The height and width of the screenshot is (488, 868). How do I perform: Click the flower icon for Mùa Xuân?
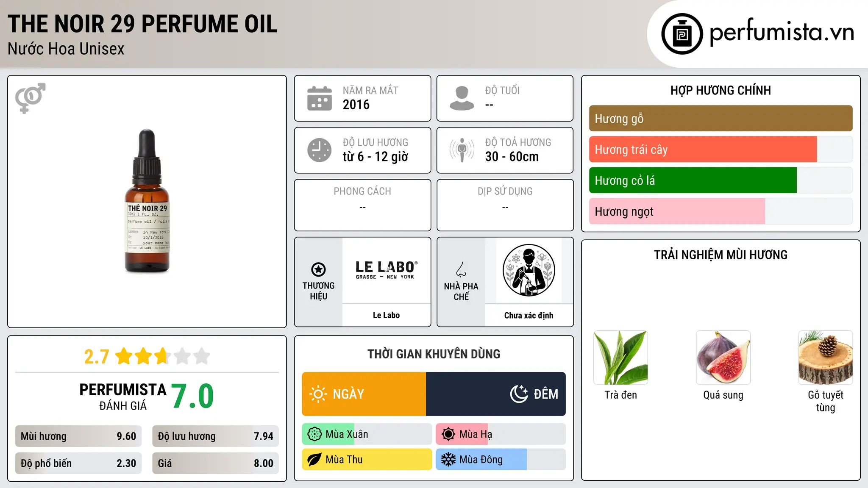point(314,434)
